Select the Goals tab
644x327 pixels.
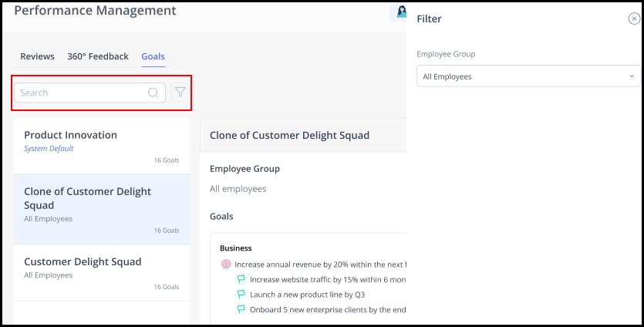coord(153,56)
